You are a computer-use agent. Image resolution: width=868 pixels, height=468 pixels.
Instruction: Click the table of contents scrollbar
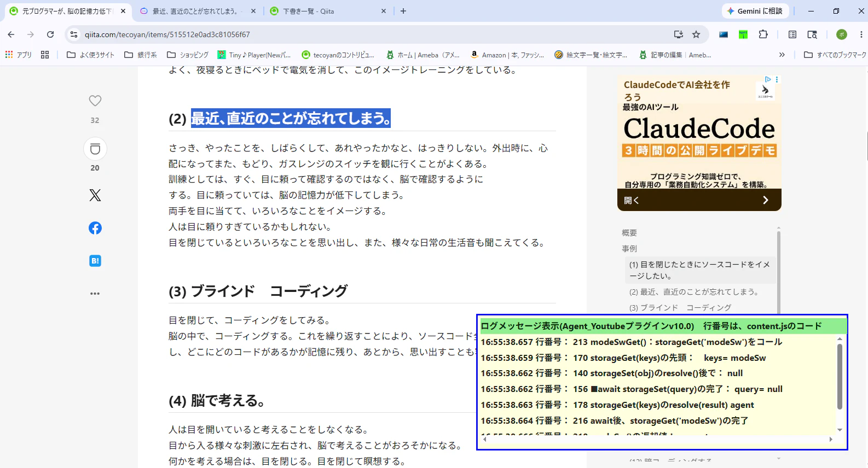(x=779, y=272)
